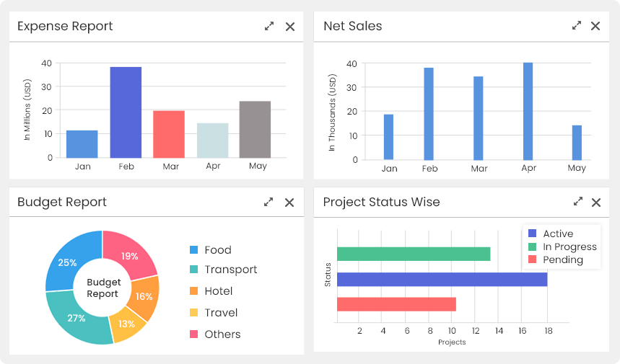This screenshot has width=620, height=364.
Task: Select the Feb bar in Expense Report
Action: point(126,112)
